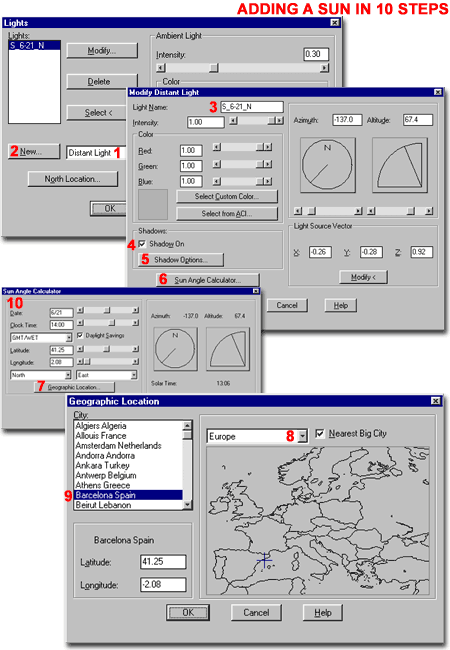
Task: Click Delete button in Lights dialog
Action: click(102, 82)
